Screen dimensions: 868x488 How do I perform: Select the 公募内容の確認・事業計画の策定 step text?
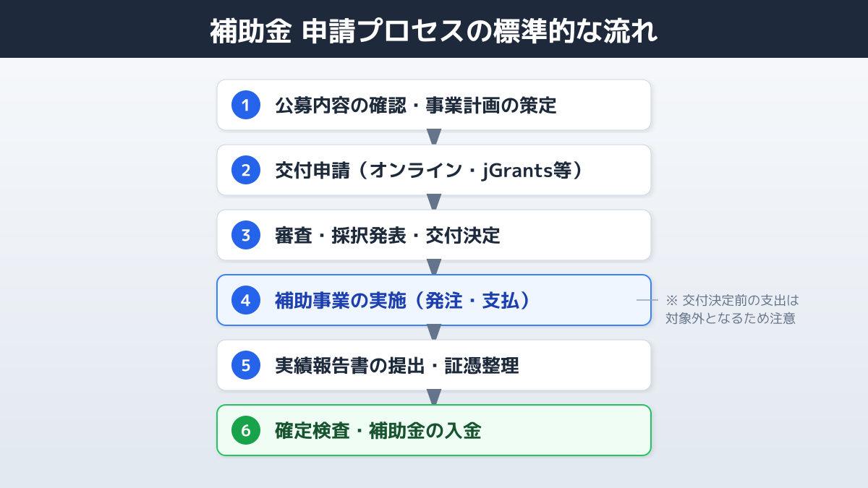point(415,106)
